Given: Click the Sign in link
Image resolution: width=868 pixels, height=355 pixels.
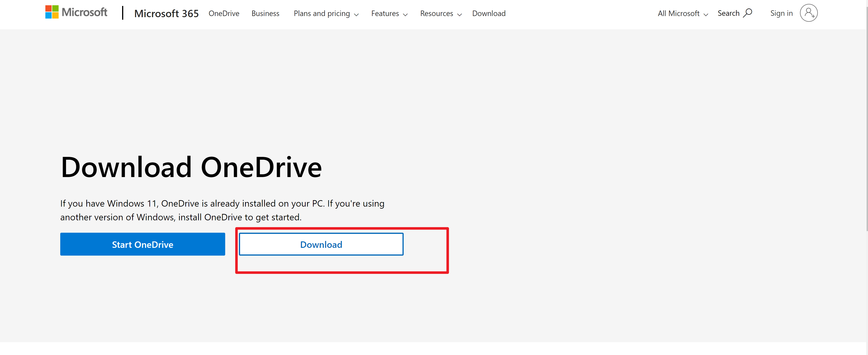Looking at the screenshot, I should click(781, 13).
